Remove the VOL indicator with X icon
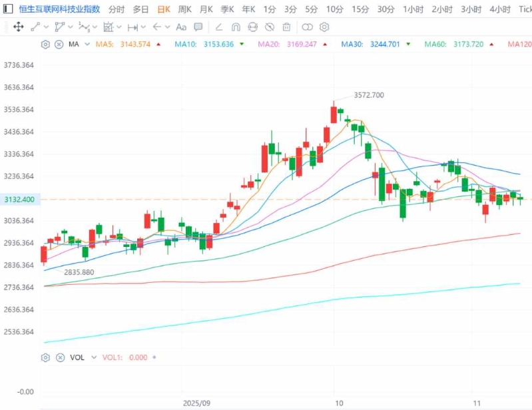The image size is (532, 410). 59,357
